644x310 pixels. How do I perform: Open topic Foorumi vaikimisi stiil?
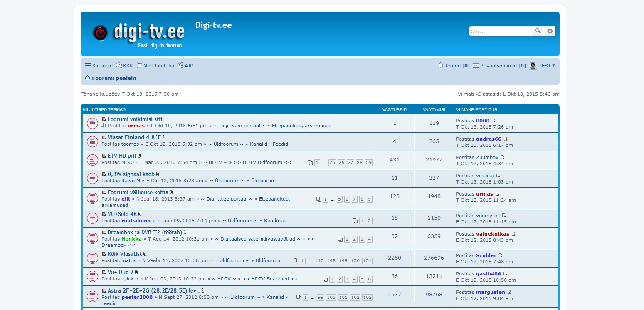pyautogui.click(x=136, y=119)
